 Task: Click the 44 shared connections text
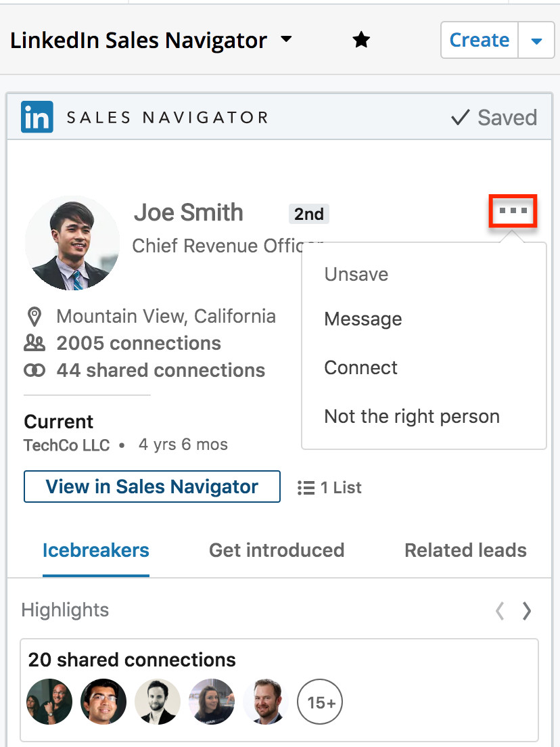161,370
